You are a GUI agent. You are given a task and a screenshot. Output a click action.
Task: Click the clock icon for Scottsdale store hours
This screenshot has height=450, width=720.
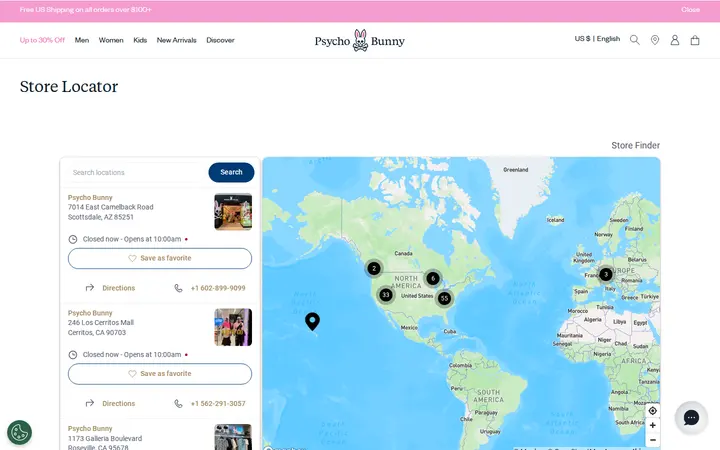(73, 239)
